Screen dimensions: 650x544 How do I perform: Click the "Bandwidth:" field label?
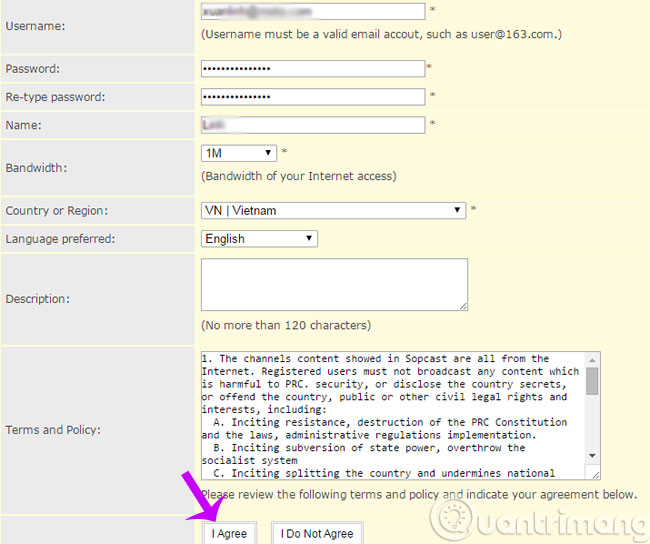point(36,168)
